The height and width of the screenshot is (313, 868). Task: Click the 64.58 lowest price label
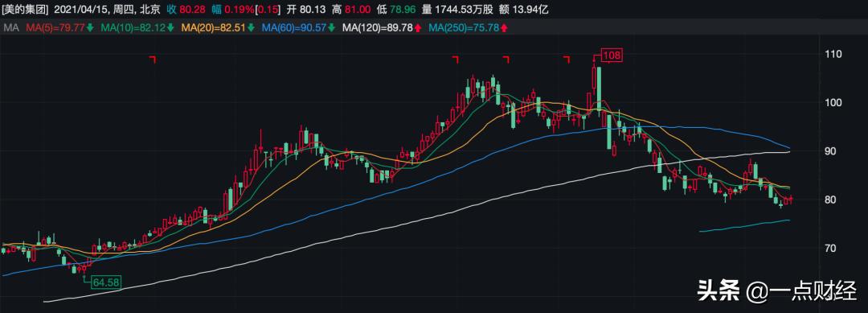[x=106, y=282]
